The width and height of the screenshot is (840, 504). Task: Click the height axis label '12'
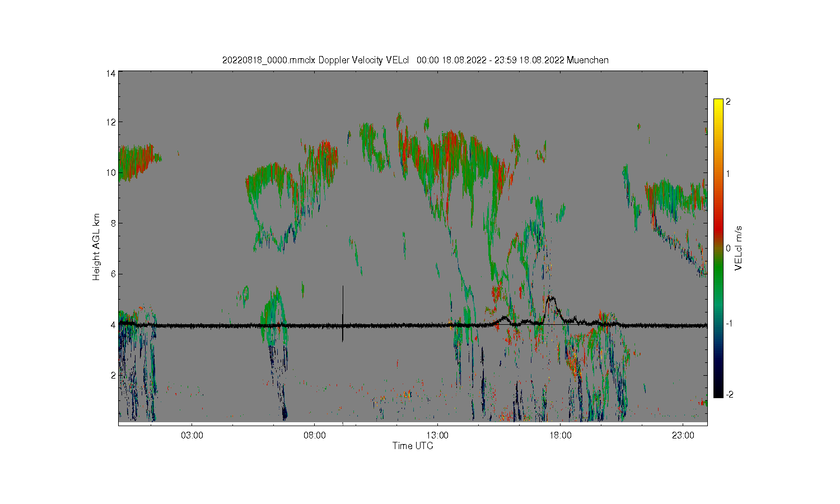tap(111, 122)
